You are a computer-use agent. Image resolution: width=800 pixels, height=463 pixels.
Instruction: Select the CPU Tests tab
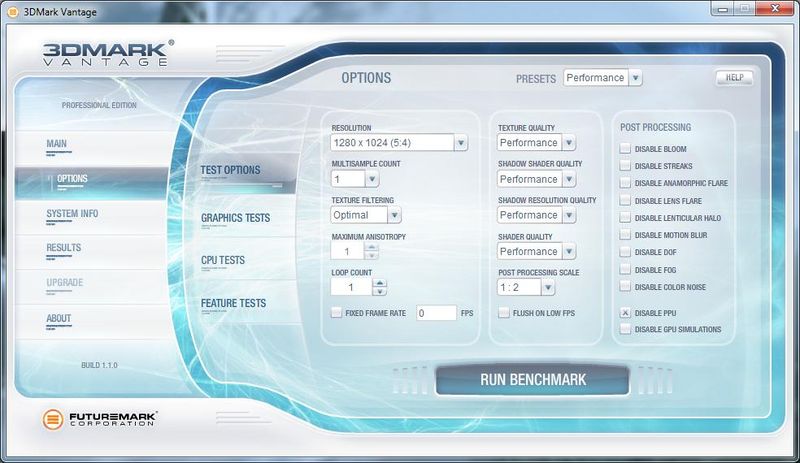[223, 261]
